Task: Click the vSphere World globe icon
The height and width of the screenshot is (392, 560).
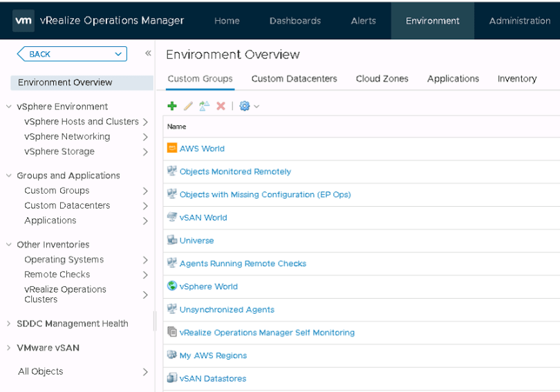Action: 172,286
